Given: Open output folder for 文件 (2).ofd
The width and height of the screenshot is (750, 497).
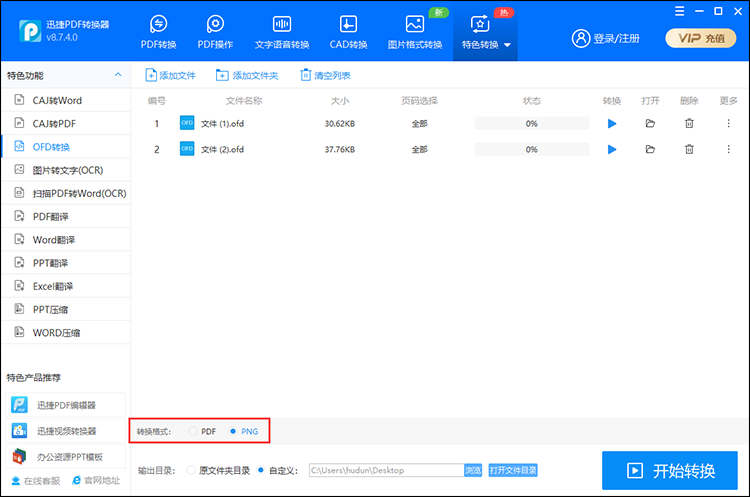Looking at the screenshot, I should point(650,149).
